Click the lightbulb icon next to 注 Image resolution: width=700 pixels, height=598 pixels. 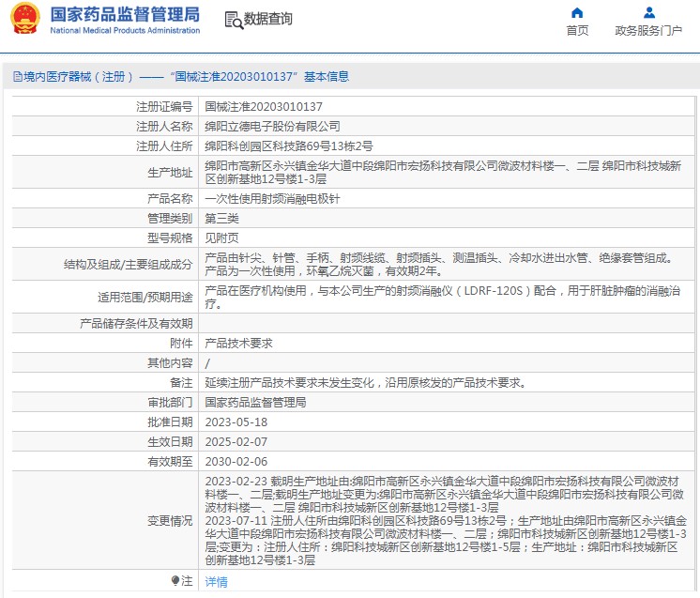pyautogui.click(x=175, y=580)
